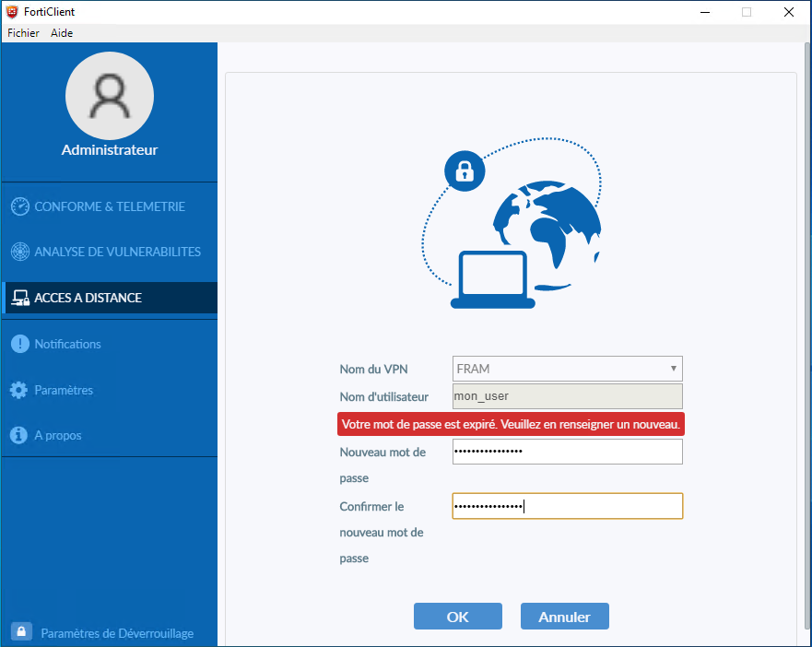Click the globe and laptop VPN illustration
812x647 pixels.
click(512, 223)
